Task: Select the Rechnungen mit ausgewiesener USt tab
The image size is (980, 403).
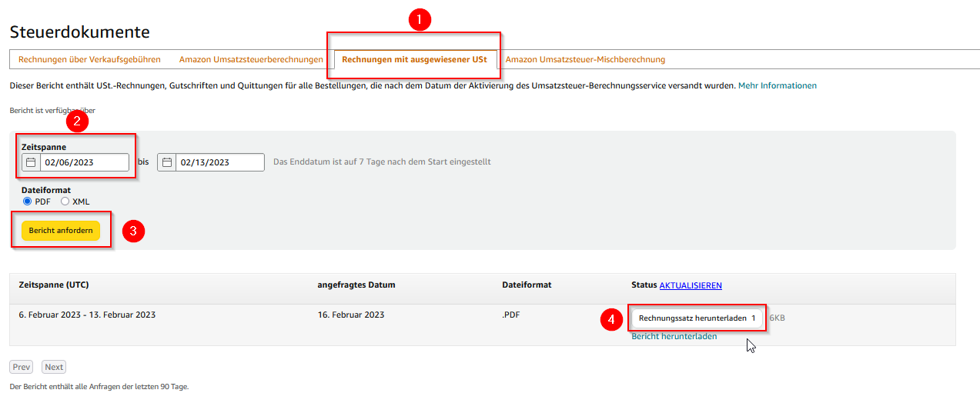Action: (x=414, y=59)
